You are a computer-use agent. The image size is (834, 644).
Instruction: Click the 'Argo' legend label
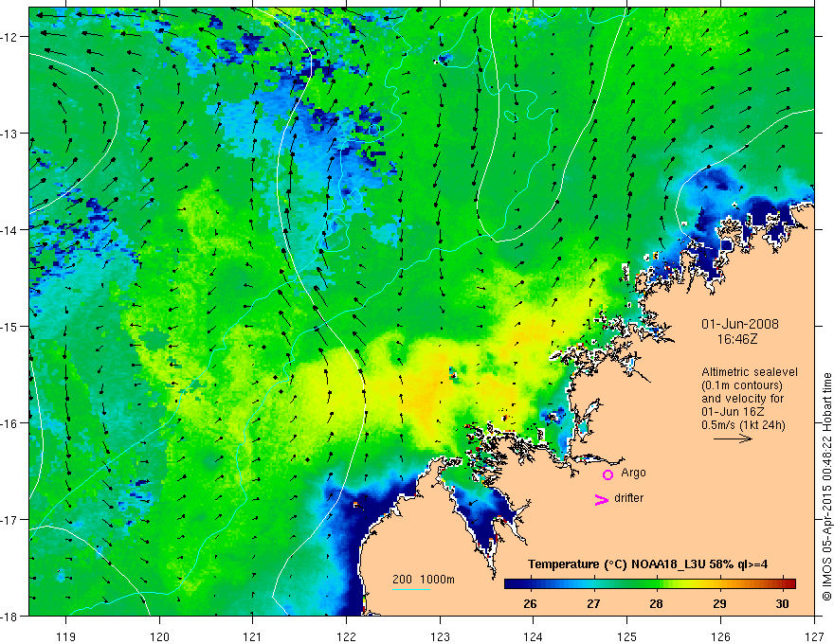(x=633, y=473)
